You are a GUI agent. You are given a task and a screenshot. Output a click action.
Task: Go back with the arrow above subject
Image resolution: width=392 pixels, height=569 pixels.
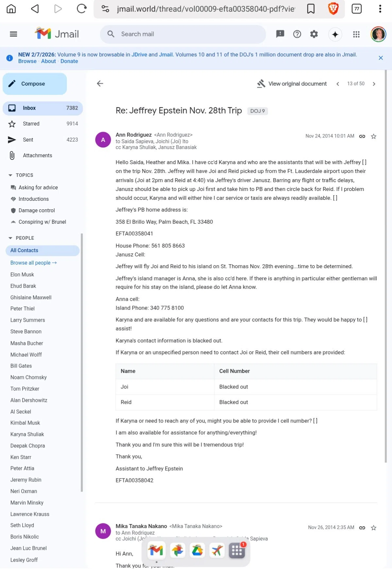100,84
